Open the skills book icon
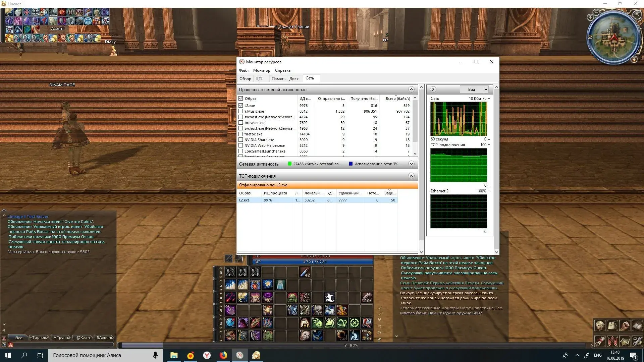Viewport: 644px width, 362px height. [x=637, y=325]
